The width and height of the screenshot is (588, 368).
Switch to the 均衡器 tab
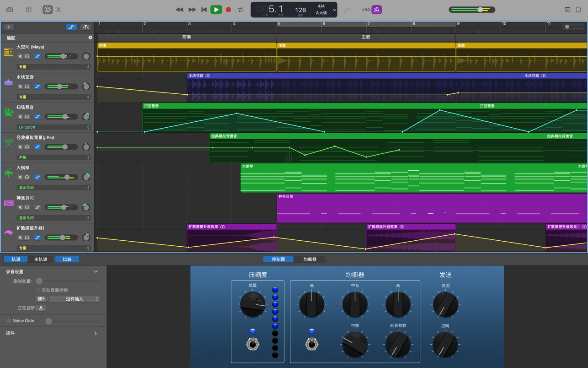(x=310, y=259)
